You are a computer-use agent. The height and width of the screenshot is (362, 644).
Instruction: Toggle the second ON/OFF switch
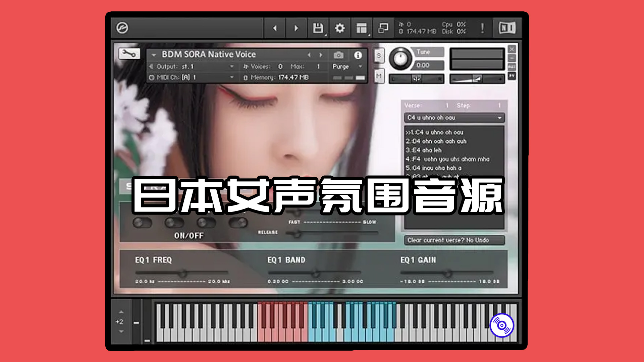point(174,223)
